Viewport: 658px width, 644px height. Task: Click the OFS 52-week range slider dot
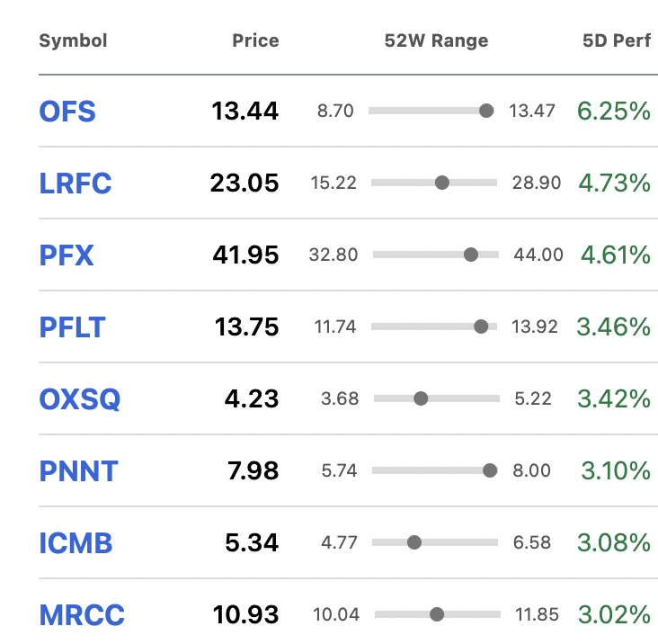(x=486, y=111)
